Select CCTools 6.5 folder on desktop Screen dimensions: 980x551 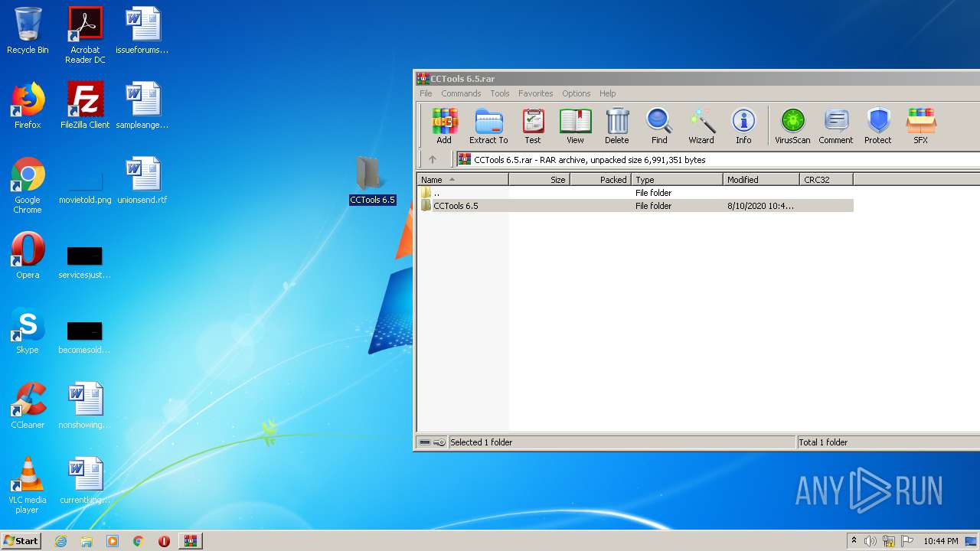pos(372,181)
